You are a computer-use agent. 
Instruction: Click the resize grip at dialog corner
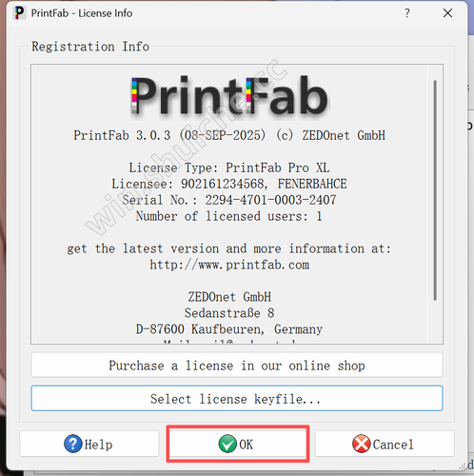point(464,466)
